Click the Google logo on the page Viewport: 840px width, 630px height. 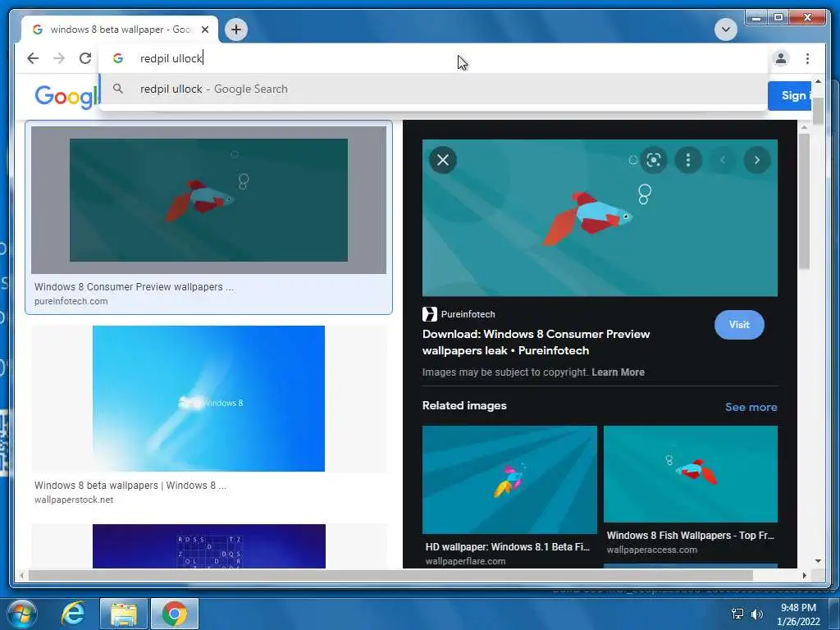click(x=66, y=97)
